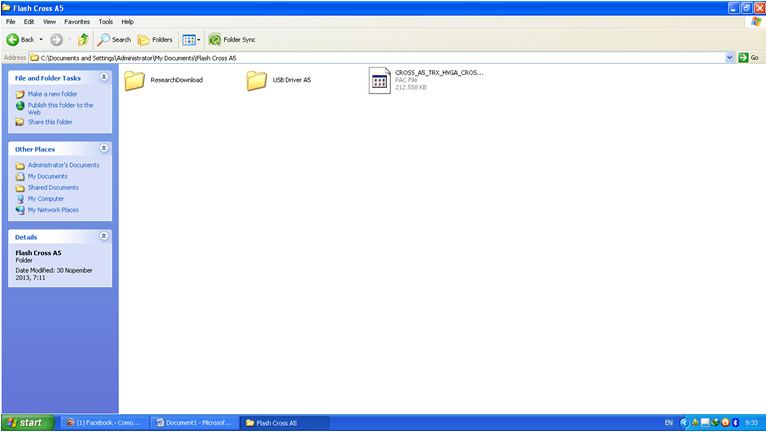Open the Favorites menu
The image size is (766, 432).
click(77, 22)
